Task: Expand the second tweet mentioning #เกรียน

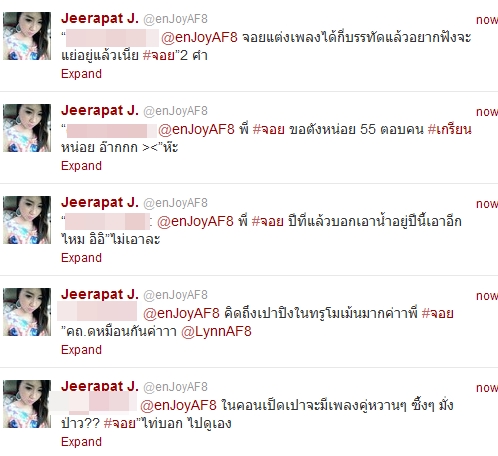Action: click(81, 166)
